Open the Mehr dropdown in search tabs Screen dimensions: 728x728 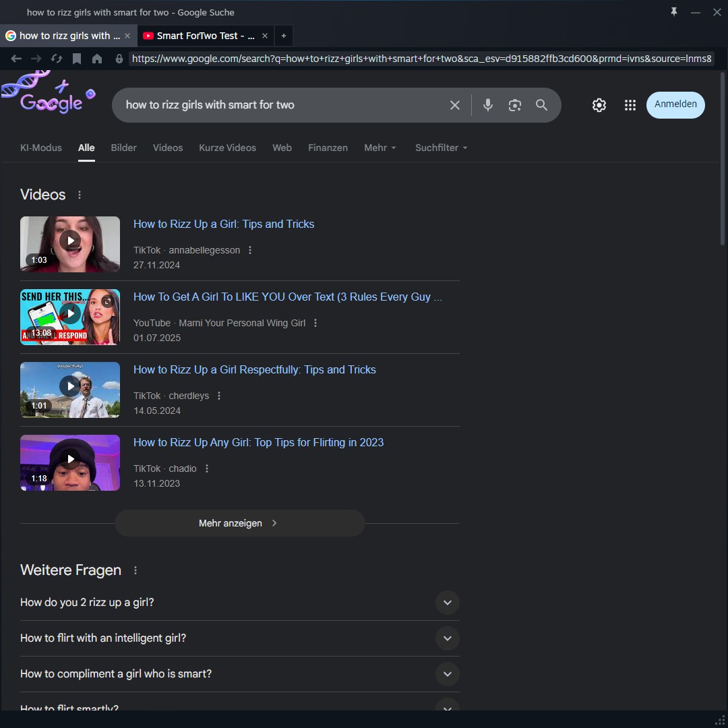point(380,148)
